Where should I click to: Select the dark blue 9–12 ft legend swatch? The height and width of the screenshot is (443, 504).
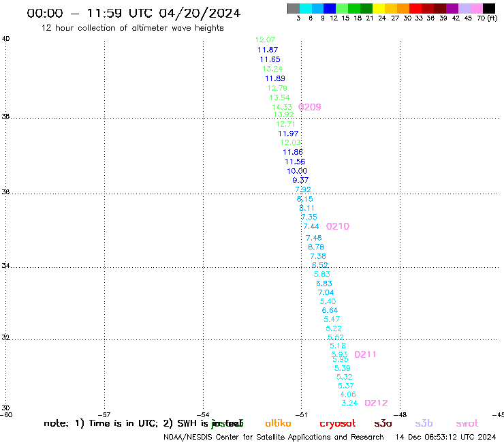pyautogui.click(x=330, y=8)
